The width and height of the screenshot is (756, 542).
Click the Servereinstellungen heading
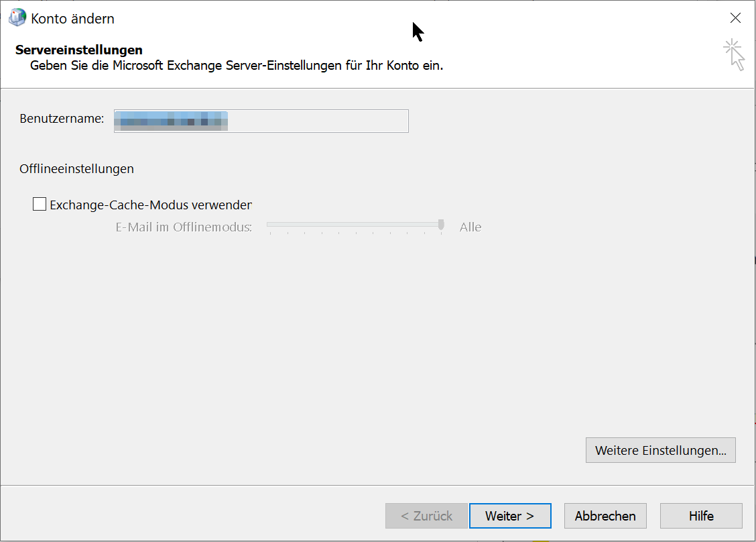(79, 50)
